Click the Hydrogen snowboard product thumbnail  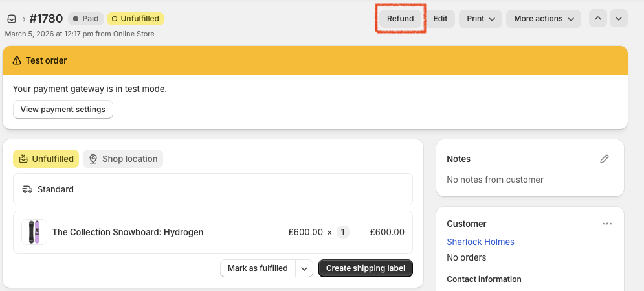34,232
